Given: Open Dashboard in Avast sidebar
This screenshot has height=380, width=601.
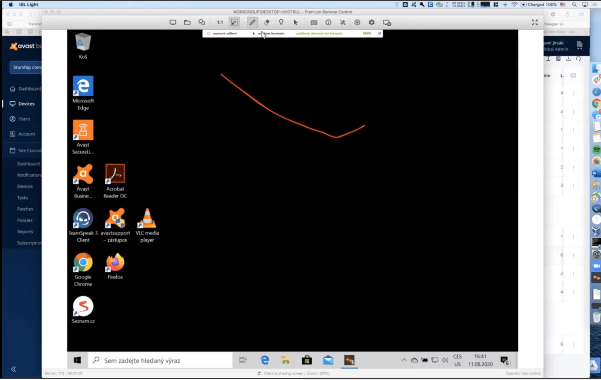Looking at the screenshot, I should 25,89.
